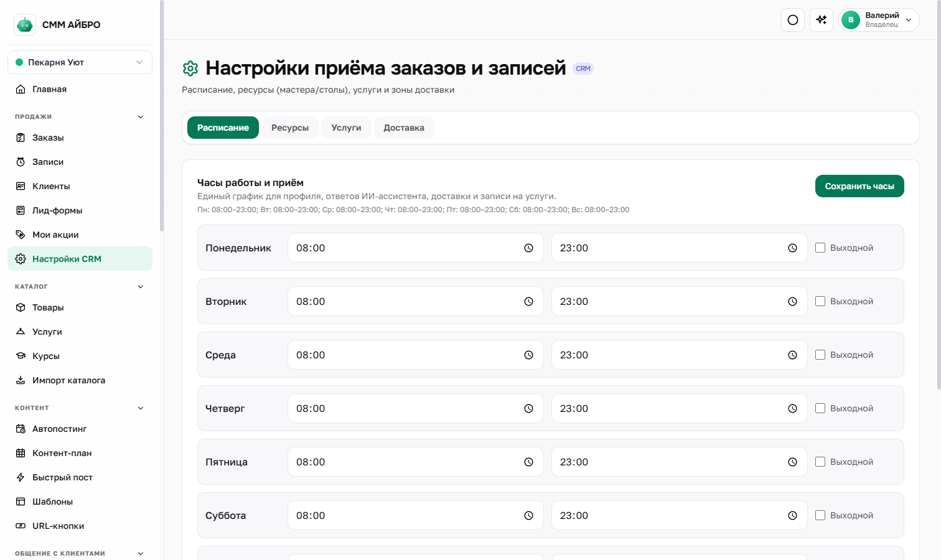Click the Вторник 23:00 end field
Viewport: 941px width, 560px height.
(x=680, y=301)
